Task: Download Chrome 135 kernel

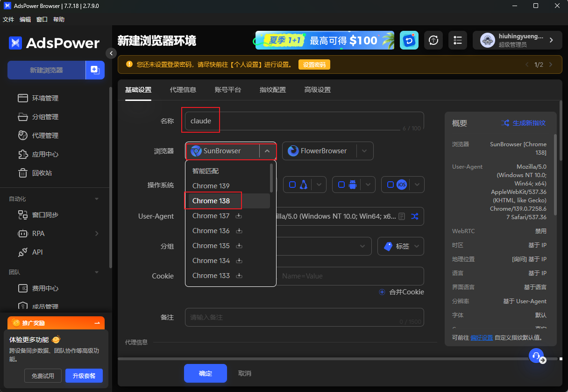Action: (239, 246)
